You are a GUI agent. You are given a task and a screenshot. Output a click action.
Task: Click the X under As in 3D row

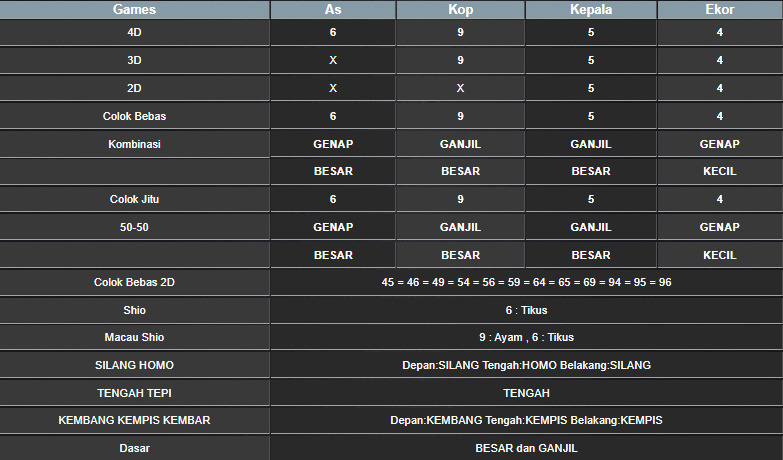333,60
